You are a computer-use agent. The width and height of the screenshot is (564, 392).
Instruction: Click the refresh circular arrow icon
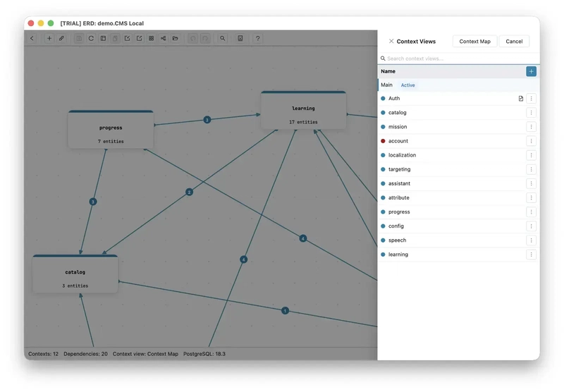point(91,38)
